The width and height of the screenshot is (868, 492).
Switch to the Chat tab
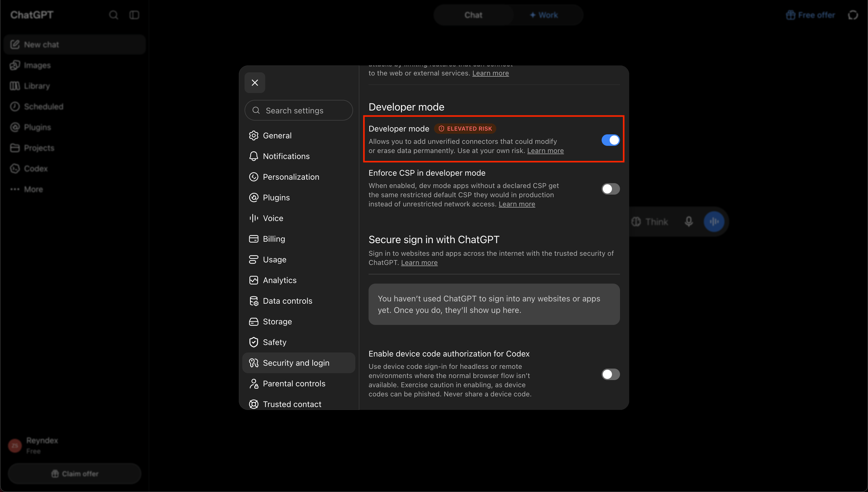473,15
